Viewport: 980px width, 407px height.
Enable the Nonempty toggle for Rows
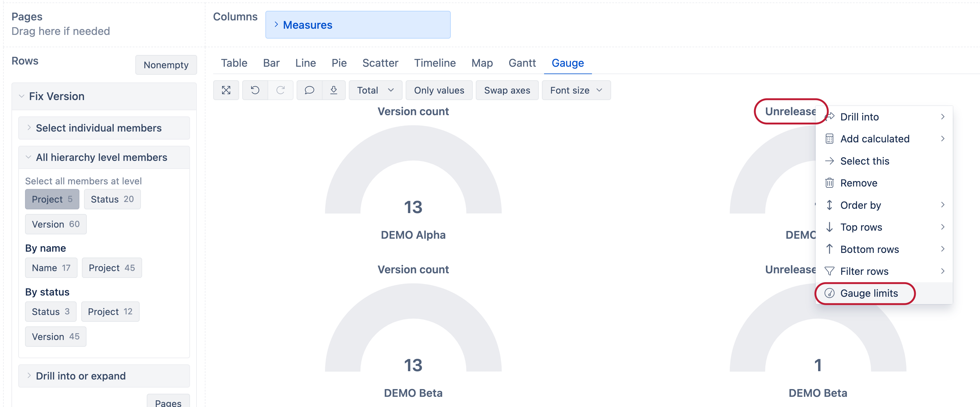tap(166, 65)
